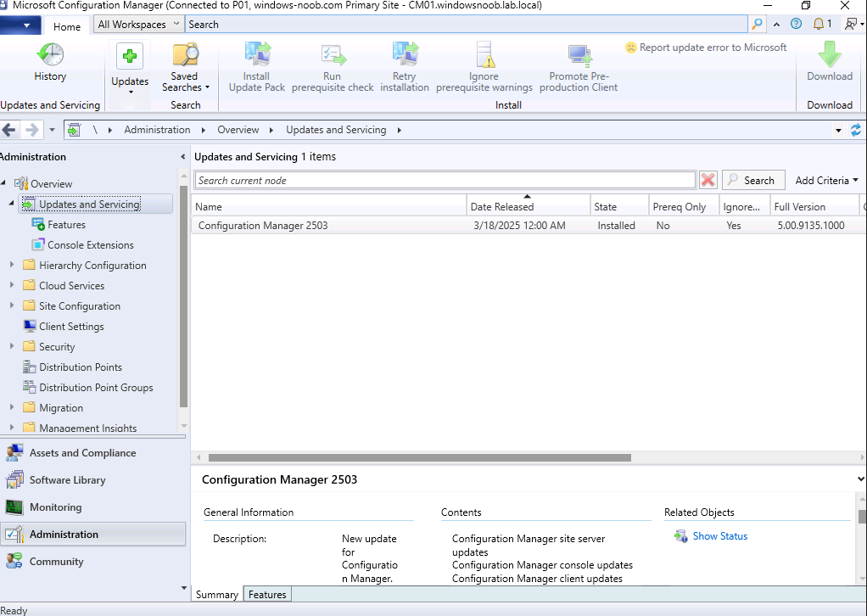Switch to the Summary tab

click(217, 595)
